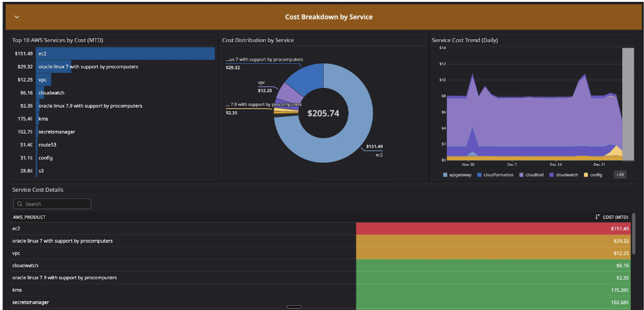The height and width of the screenshot is (310, 644).
Task: Toggle the cloudwatch legend series
Action: click(564, 175)
